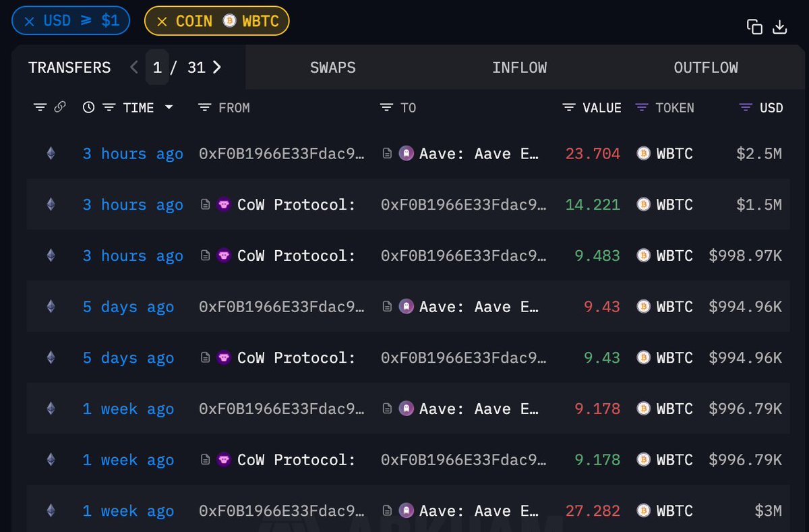Open recipient address in the 14.221 row
Viewport: 809px width, 532px height.
464,205
